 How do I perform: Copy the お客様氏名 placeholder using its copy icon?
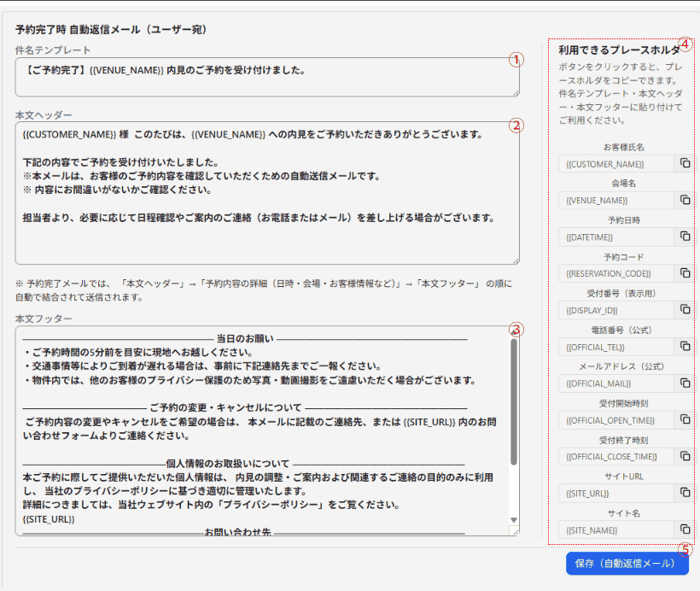[x=685, y=163]
